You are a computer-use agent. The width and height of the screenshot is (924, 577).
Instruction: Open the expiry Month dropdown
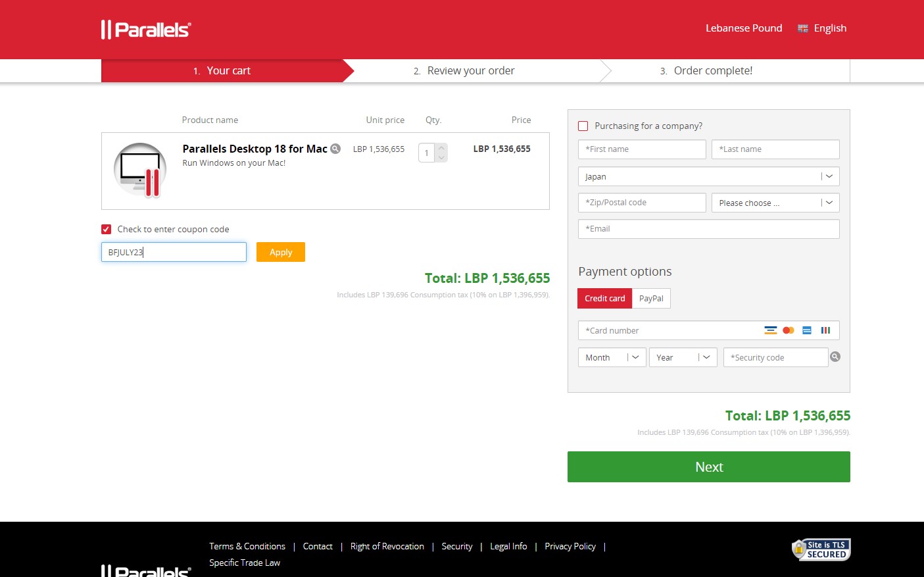coord(612,357)
